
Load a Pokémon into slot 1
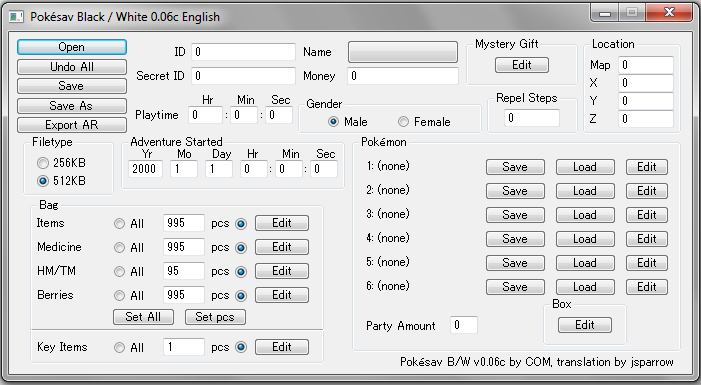pyautogui.click(x=585, y=167)
